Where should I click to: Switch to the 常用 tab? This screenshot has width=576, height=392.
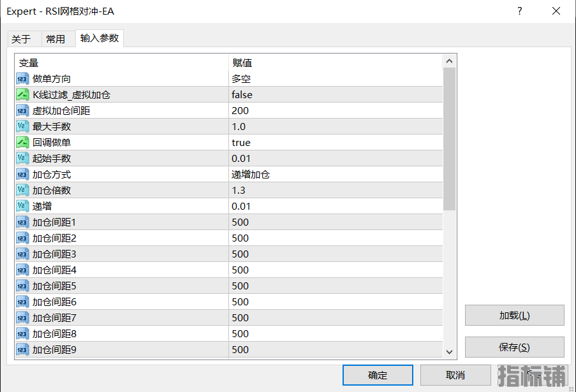(x=55, y=39)
